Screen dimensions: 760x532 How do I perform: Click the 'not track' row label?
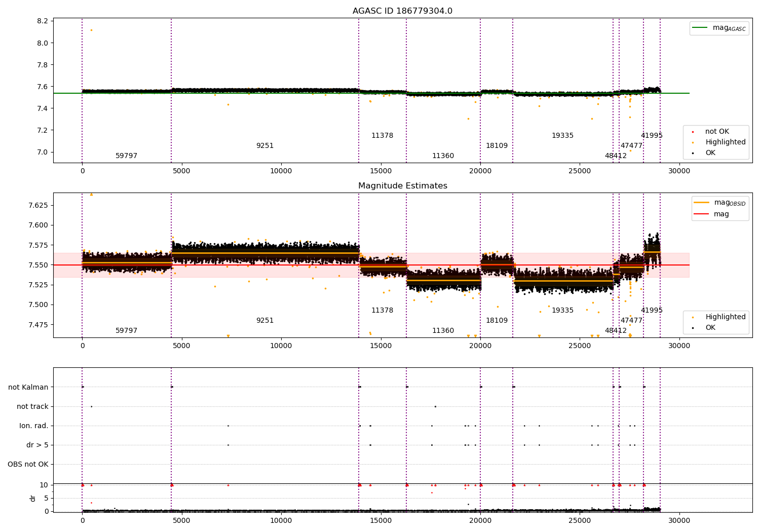(32, 407)
